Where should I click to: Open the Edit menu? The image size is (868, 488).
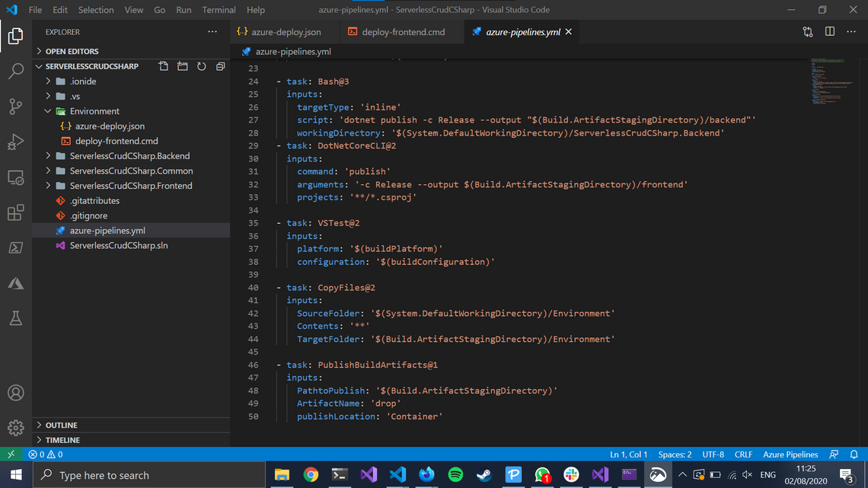(x=60, y=10)
